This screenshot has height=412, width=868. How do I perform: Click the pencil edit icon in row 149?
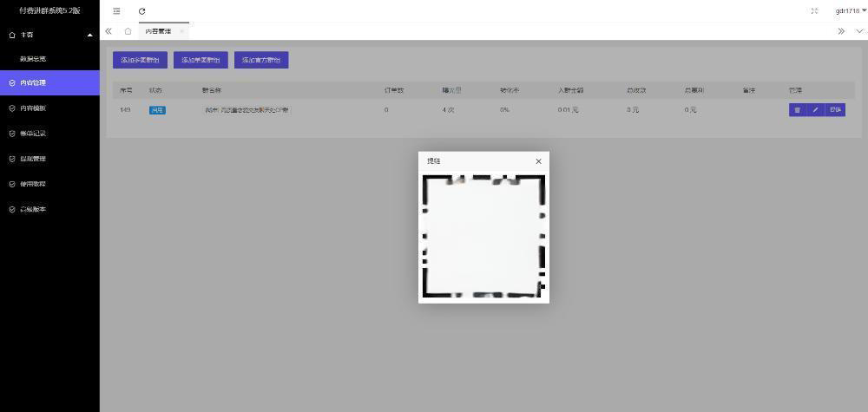(815, 110)
